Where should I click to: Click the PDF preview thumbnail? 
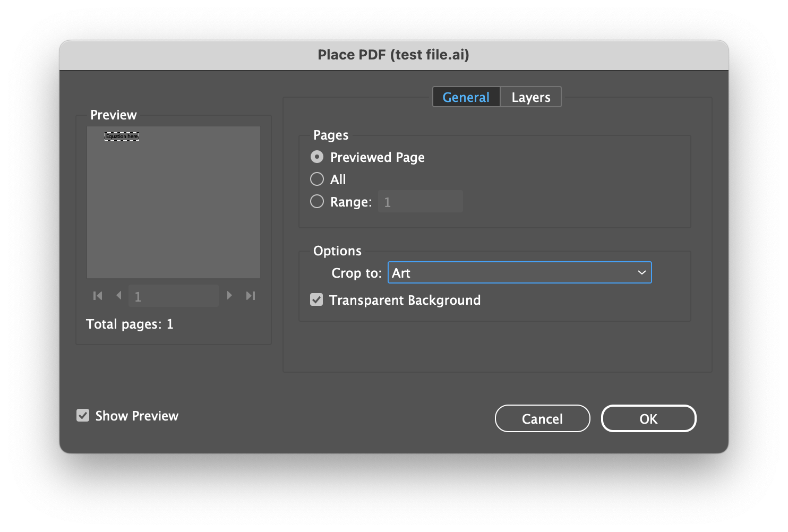[x=174, y=202]
